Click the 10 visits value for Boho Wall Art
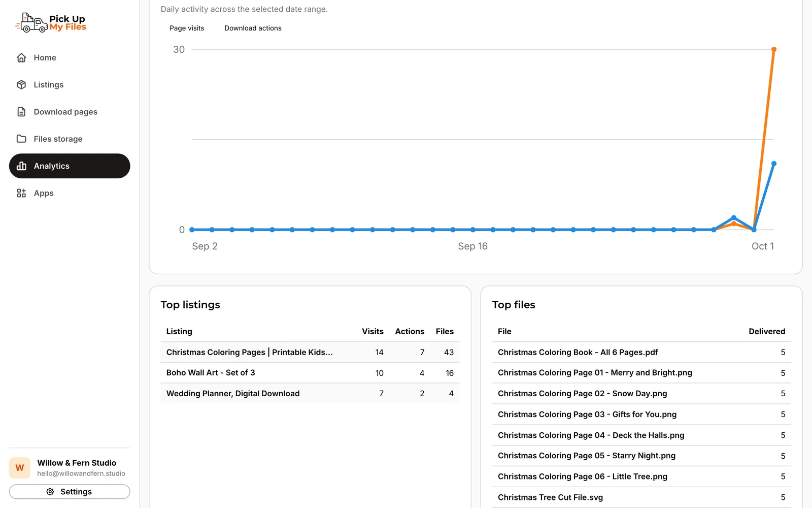The image size is (812, 508). 379,373
